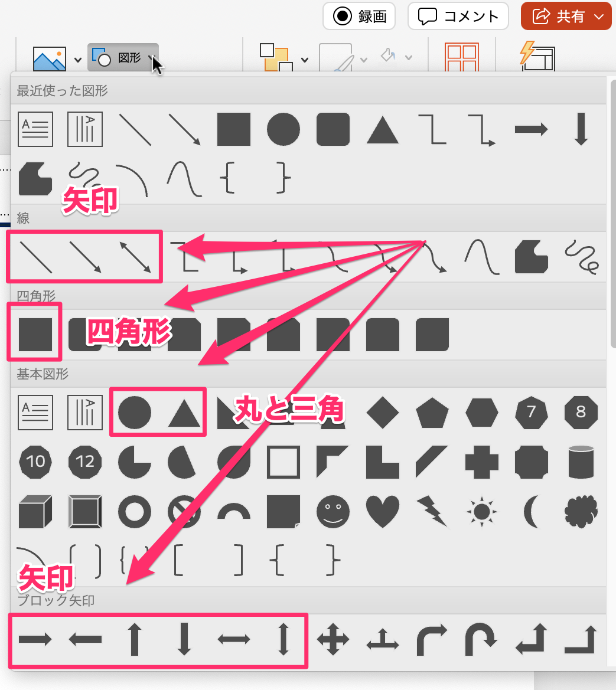Select left brace in 最近使った図形
616x690 pixels.
[227, 178]
